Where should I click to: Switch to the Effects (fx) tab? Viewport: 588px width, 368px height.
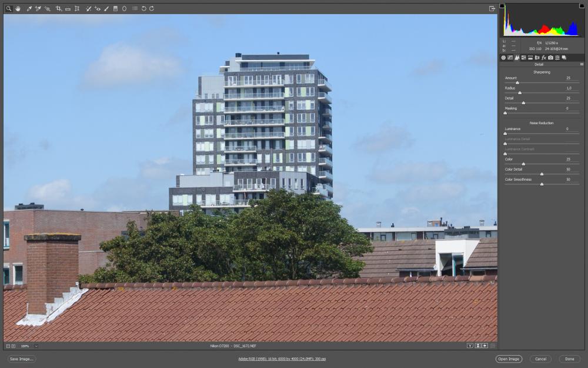click(544, 58)
